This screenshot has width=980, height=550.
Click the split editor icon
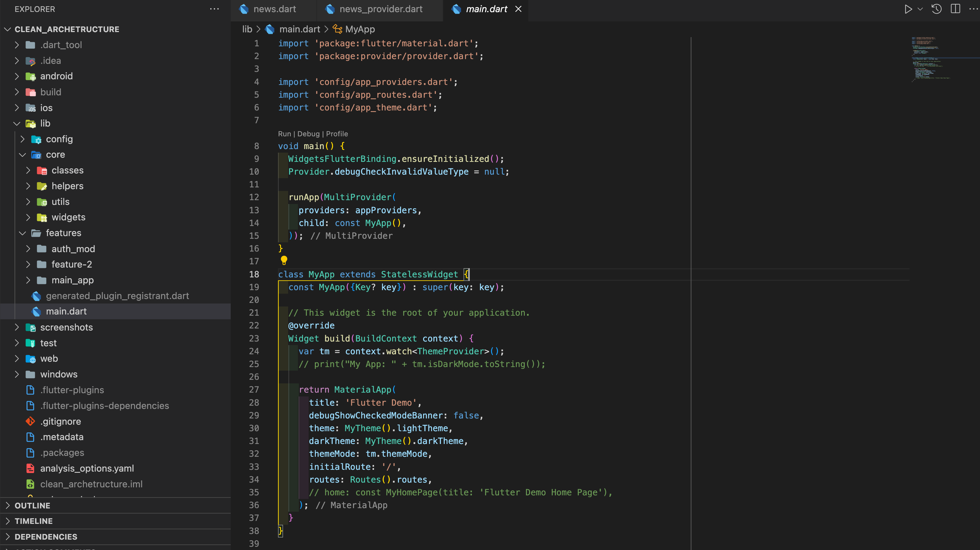click(x=955, y=9)
